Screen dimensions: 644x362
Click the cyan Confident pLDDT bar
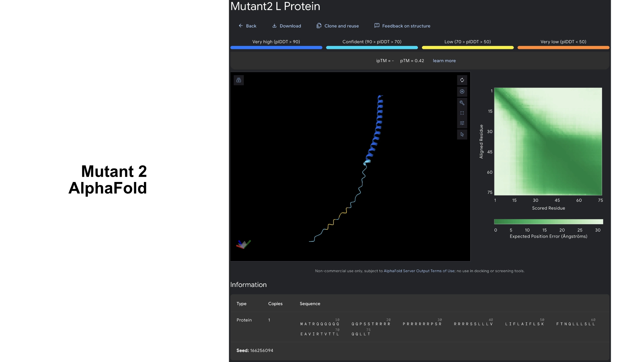tap(372, 48)
